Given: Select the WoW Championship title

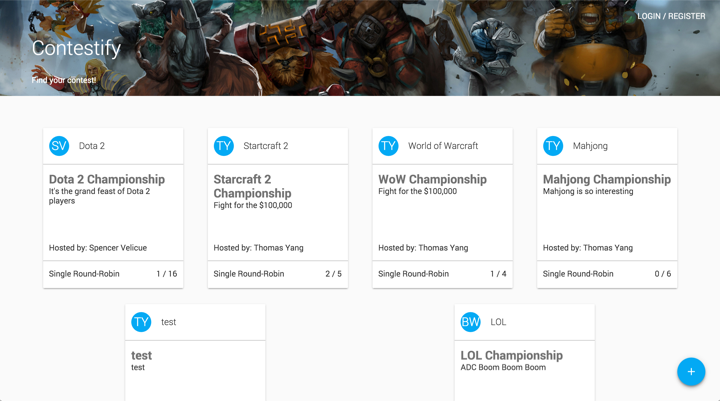Looking at the screenshot, I should click(x=433, y=179).
